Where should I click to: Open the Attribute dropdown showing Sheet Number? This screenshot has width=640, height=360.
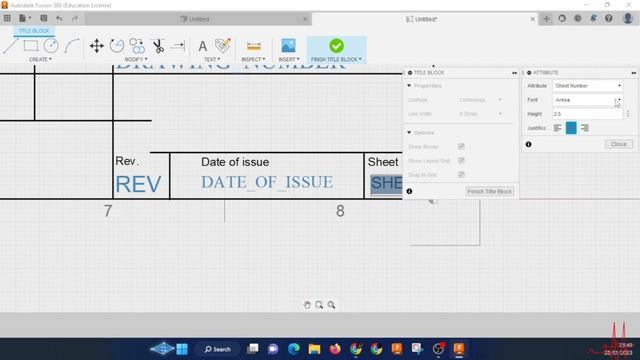(x=588, y=86)
